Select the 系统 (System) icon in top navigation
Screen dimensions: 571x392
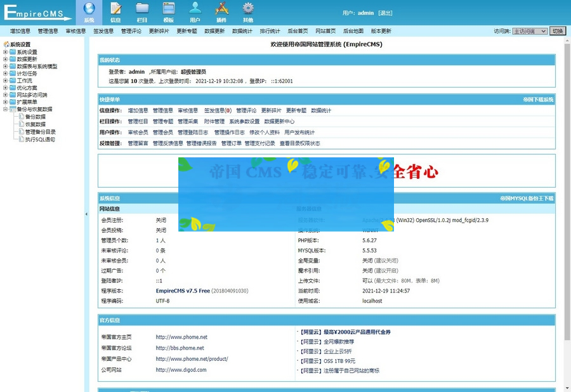click(x=88, y=11)
